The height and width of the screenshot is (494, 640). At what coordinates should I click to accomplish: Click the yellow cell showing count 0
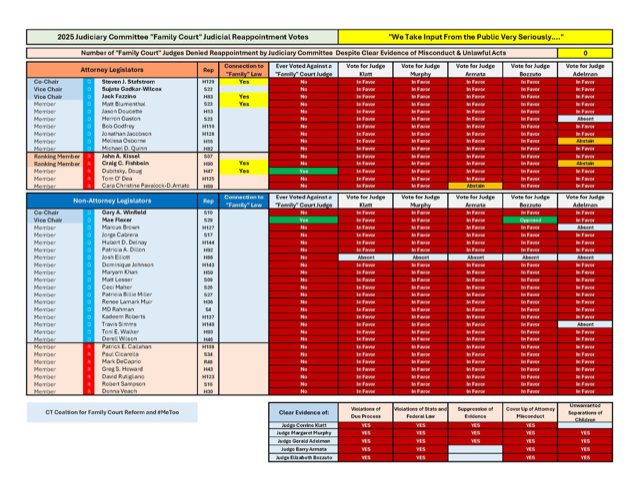tap(585, 53)
